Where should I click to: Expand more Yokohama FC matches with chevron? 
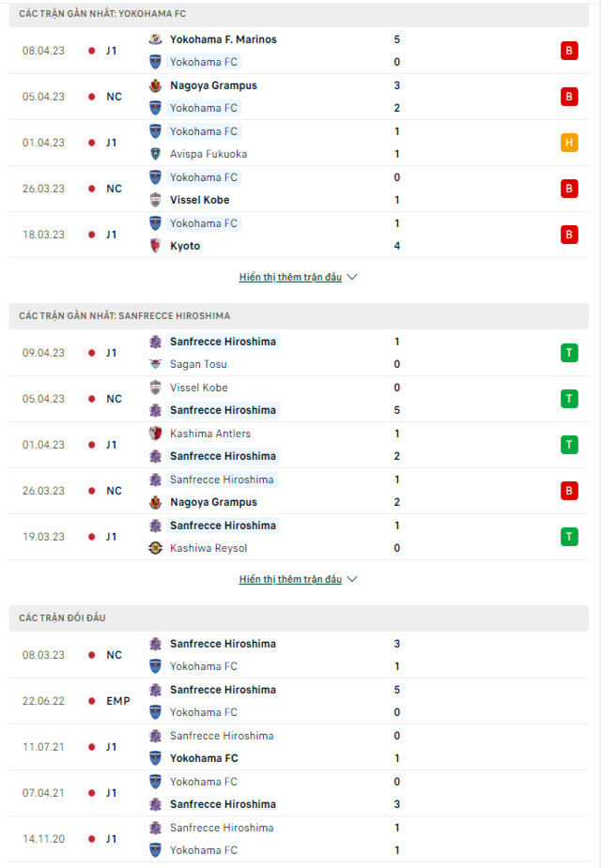click(x=352, y=277)
